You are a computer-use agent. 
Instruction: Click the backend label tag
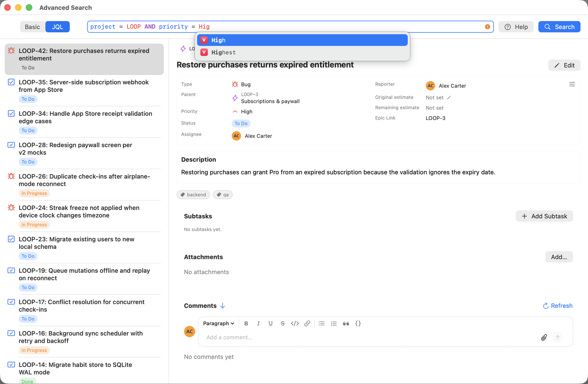(193, 195)
